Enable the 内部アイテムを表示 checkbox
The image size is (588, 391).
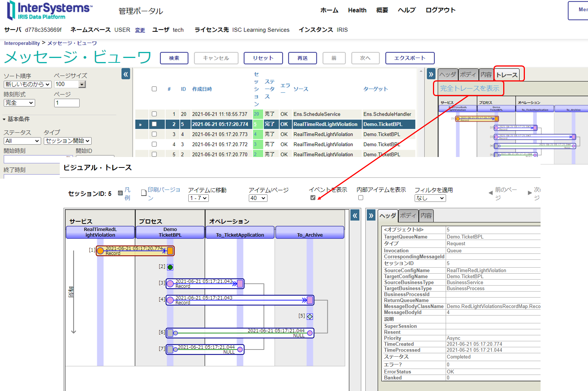[360, 198]
